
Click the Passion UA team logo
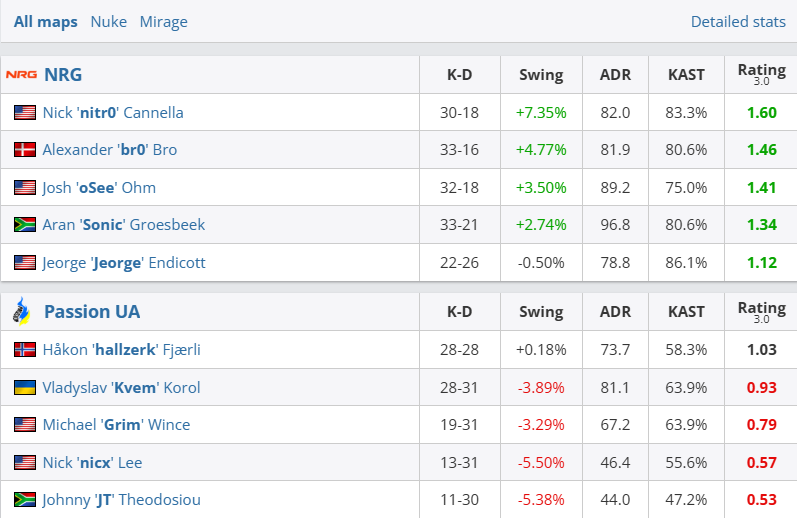[22, 311]
